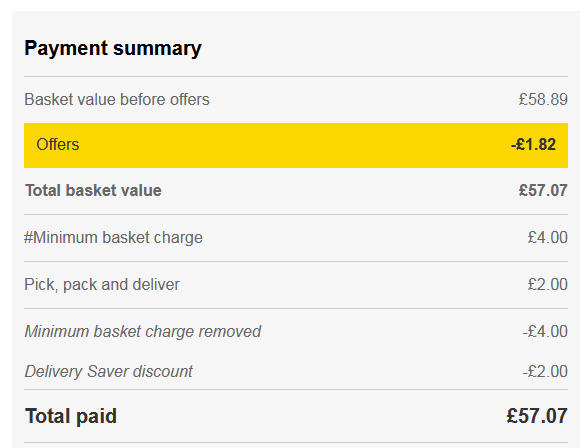
Task: Click the hash symbol before Minimum basket charge
Action: click(x=28, y=238)
